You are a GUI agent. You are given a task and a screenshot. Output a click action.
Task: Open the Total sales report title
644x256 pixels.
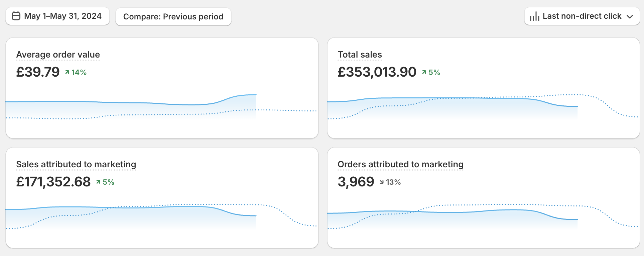(360, 55)
